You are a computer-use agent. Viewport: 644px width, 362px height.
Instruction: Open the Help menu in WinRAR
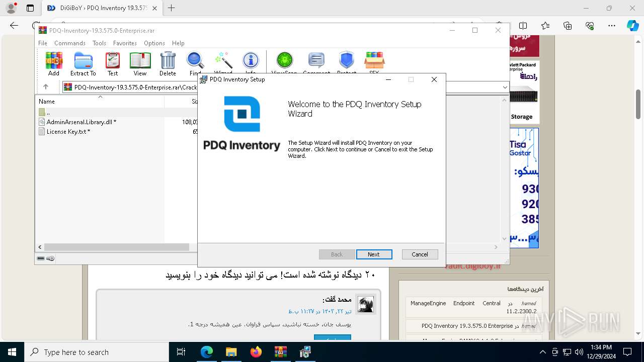click(x=178, y=43)
